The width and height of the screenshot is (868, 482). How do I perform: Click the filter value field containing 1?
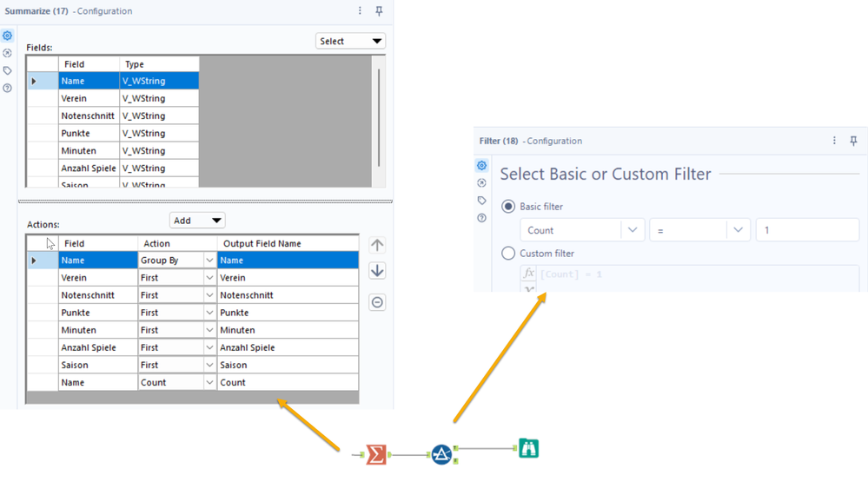point(807,230)
